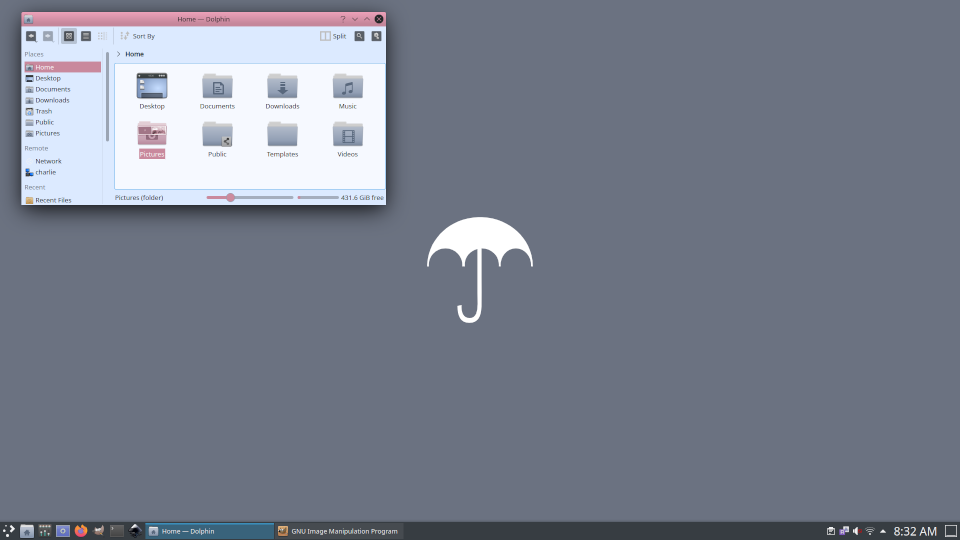The height and width of the screenshot is (540, 960).
Task: Click 'Pictures (folder)' status bar text
Action: pos(139,198)
